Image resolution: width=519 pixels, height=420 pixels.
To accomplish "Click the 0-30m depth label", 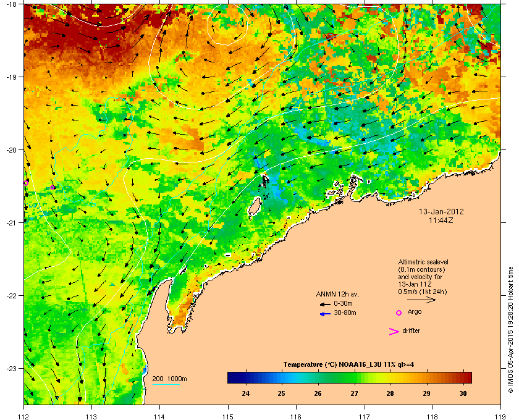I will 343,303.
